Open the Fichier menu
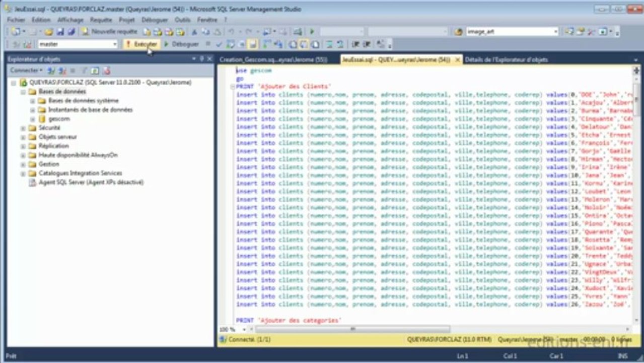 pos(16,20)
